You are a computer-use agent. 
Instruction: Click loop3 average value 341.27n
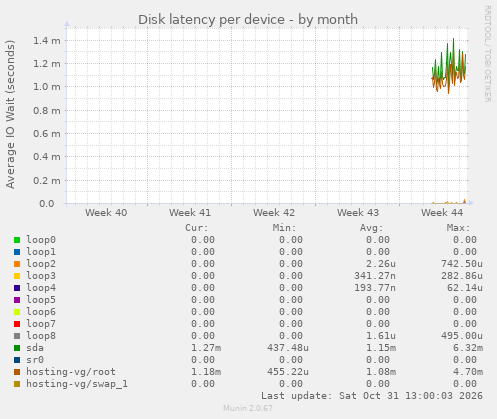pos(375,276)
